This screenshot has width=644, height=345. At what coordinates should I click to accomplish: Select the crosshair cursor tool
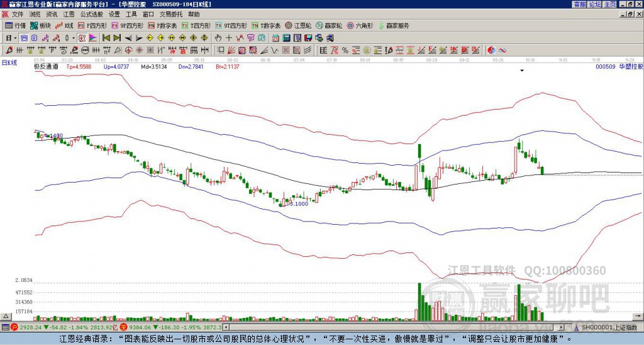click(x=229, y=38)
